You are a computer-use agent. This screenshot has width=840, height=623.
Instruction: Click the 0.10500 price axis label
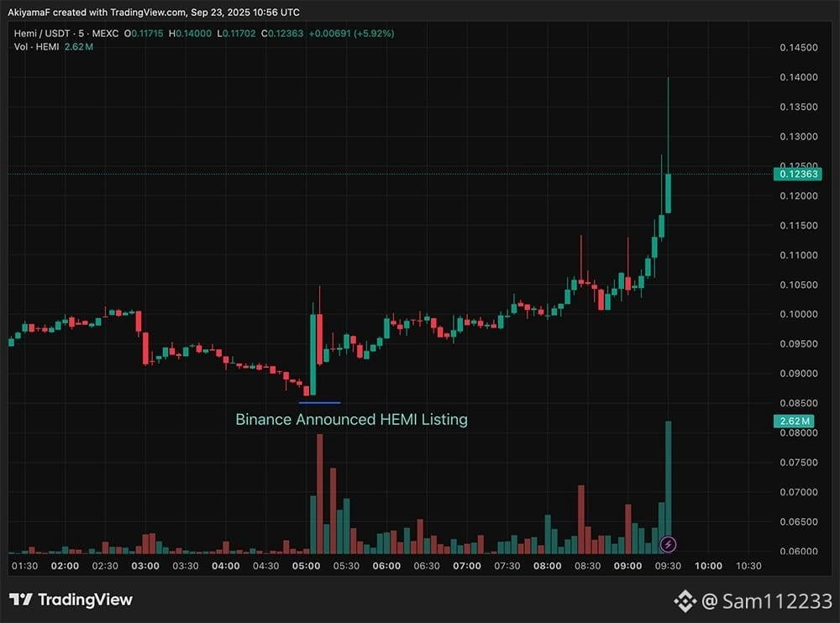click(x=798, y=285)
